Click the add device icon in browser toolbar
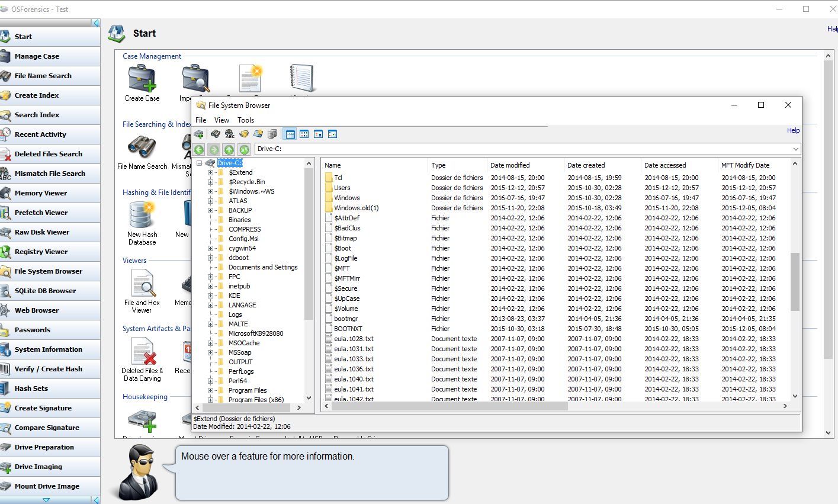Viewport: 838px width, 504px height. (199, 134)
